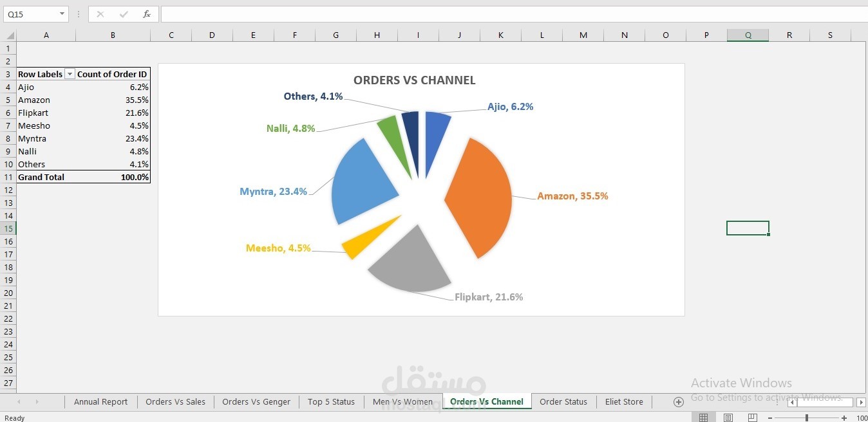
Task: Select the Orders Vs Channel sheet tab
Action: [487, 402]
